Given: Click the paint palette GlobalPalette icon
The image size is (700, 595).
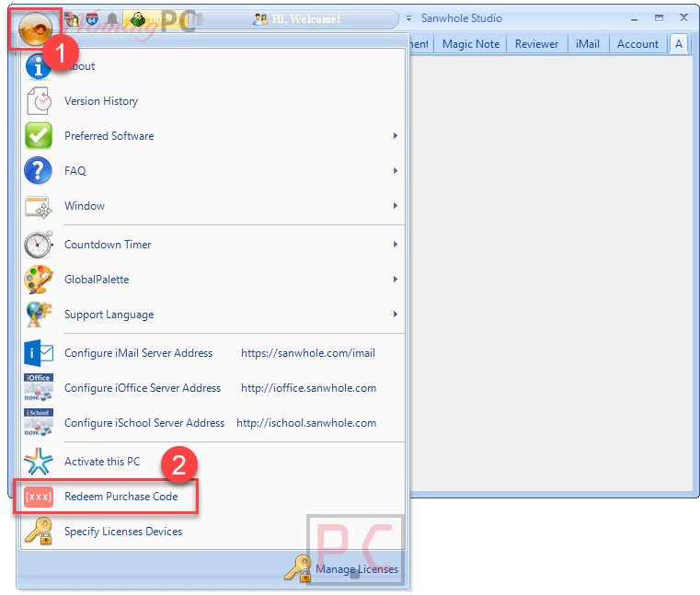Looking at the screenshot, I should point(39,280).
